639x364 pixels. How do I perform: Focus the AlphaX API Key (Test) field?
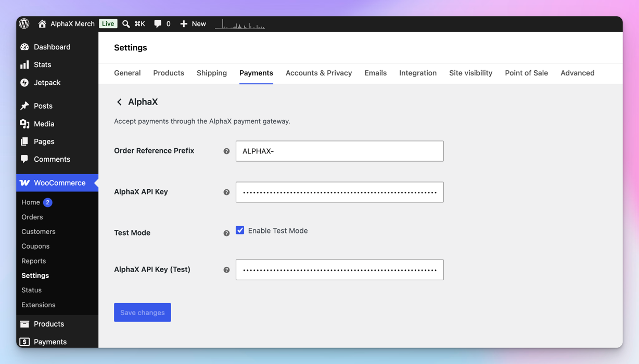(x=340, y=270)
